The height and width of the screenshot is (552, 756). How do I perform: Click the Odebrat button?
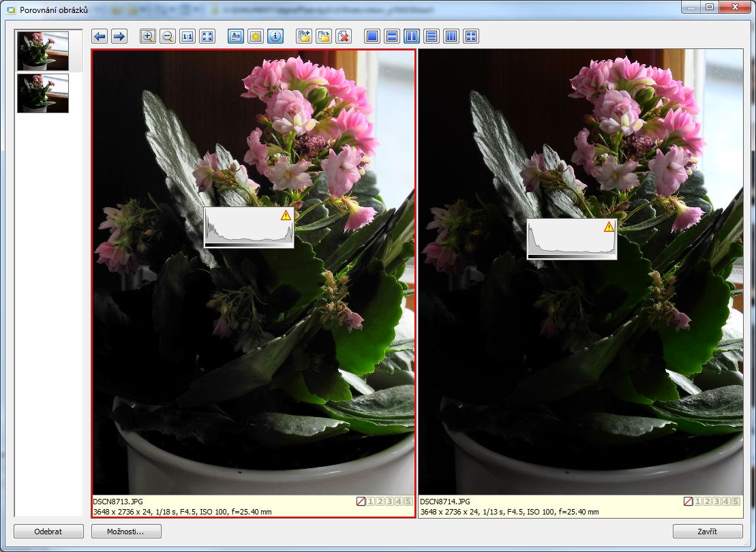click(48, 532)
